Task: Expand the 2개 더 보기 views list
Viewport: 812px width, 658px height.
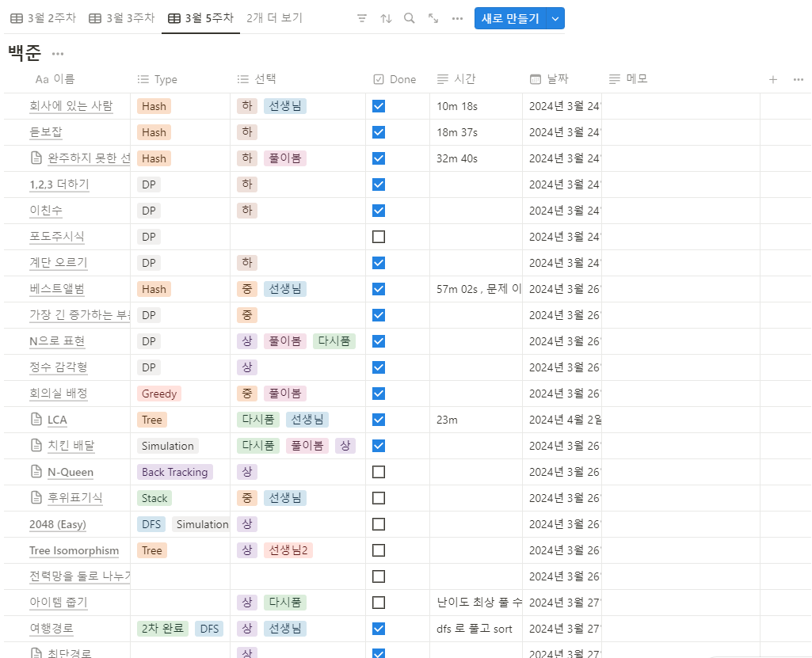Action: 274,18
